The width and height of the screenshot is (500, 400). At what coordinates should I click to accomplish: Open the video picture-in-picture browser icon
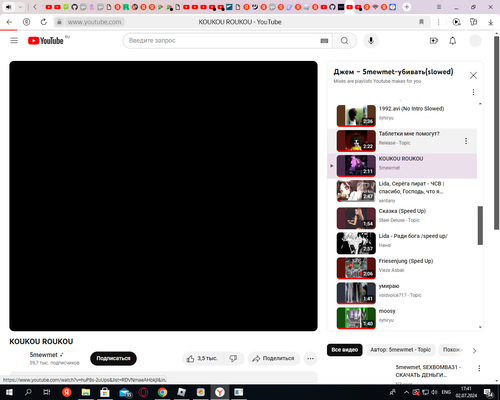[456, 22]
